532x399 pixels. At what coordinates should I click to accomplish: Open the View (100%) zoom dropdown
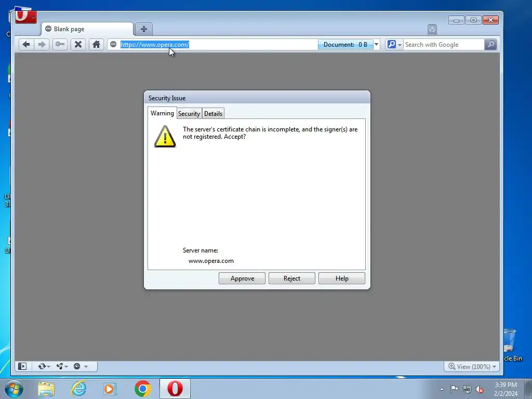pyautogui.click(x=472, y=366)
